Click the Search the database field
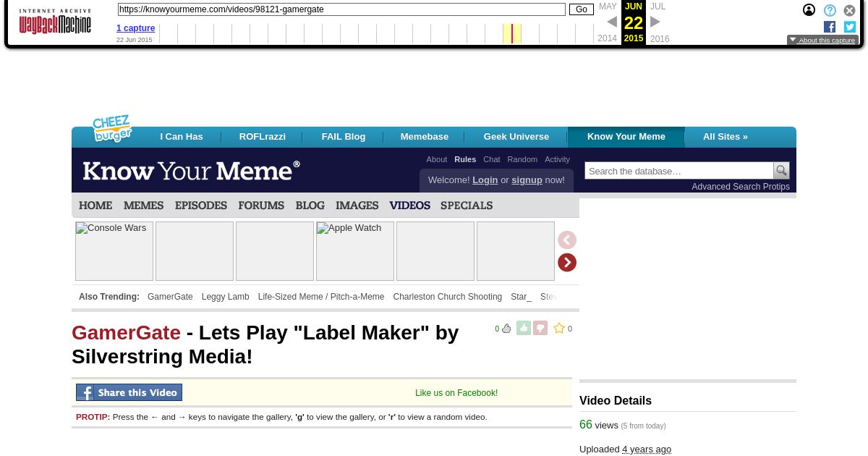868x456 pixels. [679, 171]
